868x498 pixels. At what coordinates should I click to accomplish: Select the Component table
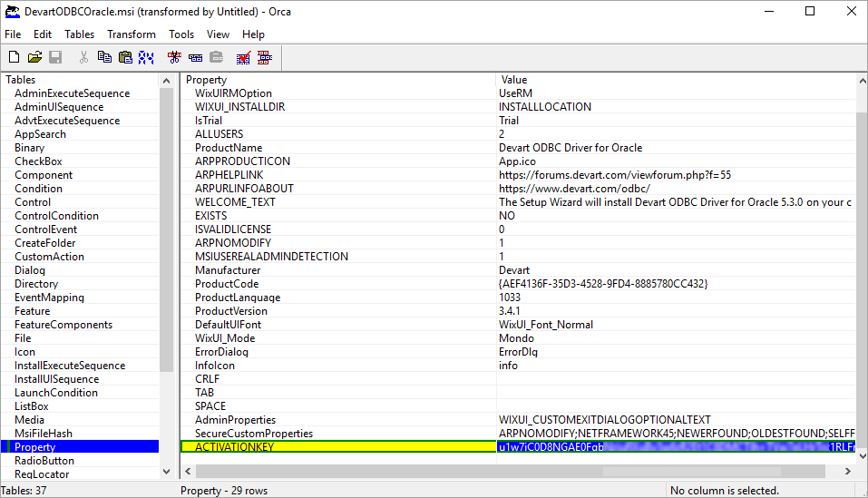pyautogui.click(x=44, y=175)
